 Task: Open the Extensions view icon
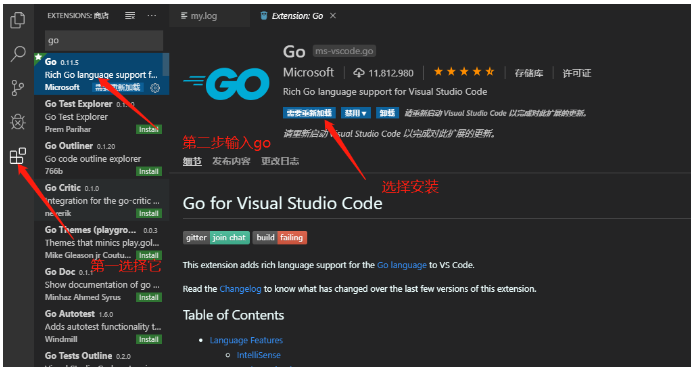pyautogui.click(x=18, y=156)
